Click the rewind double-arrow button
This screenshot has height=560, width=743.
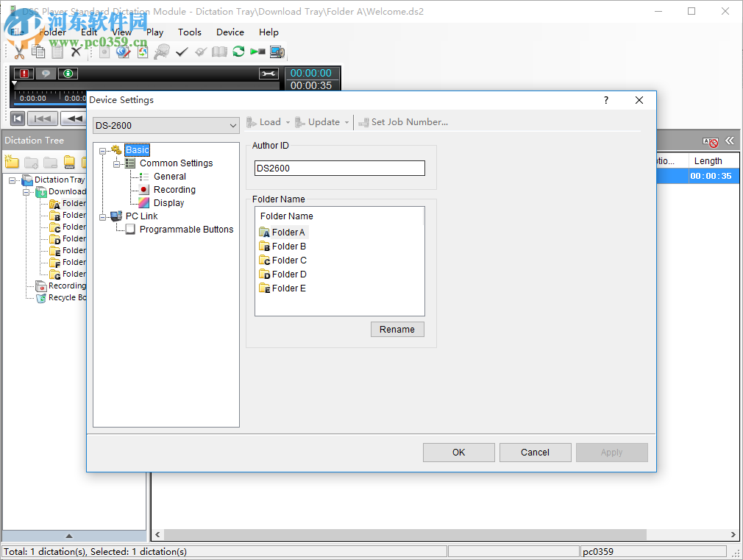tap(74, 118)
